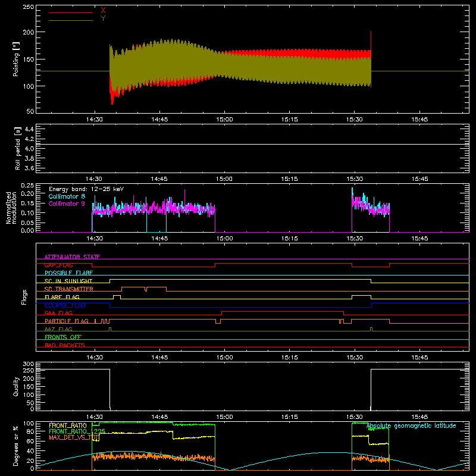This screenshot has height=476, width=476.
Task: Select the red 'X' legend label
Action: 103,11
